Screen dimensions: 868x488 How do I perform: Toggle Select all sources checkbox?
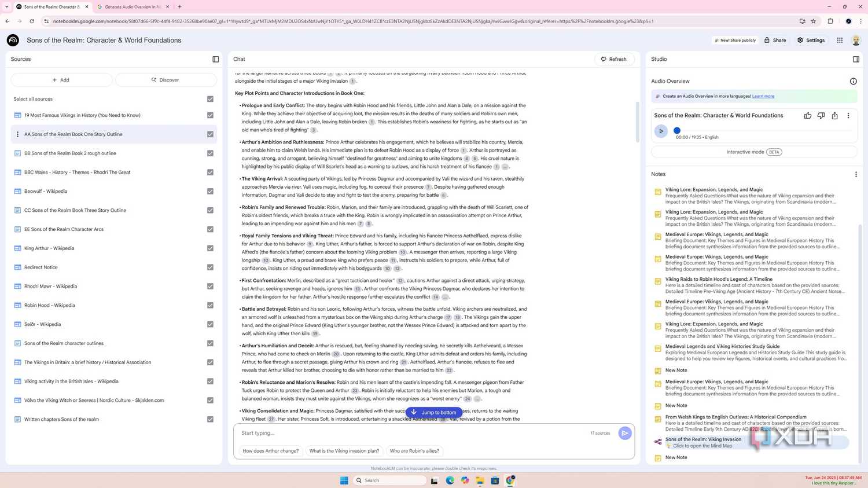pos(210,99)
